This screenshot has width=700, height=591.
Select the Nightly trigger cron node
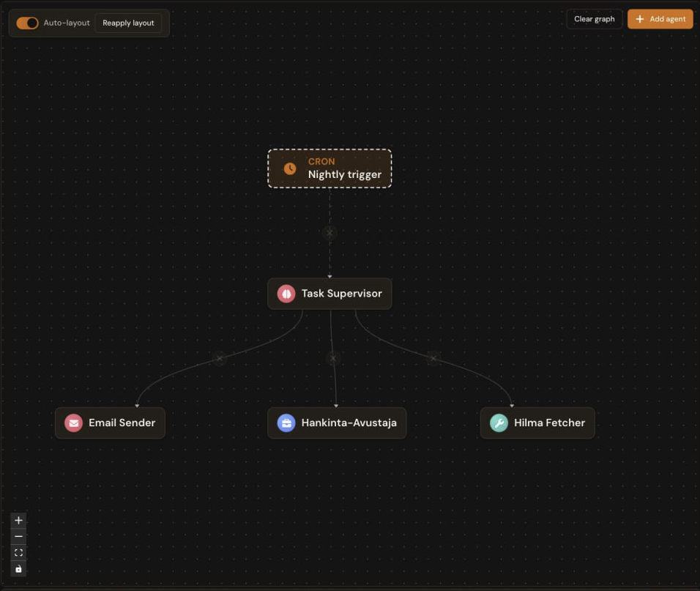[329, 168]
